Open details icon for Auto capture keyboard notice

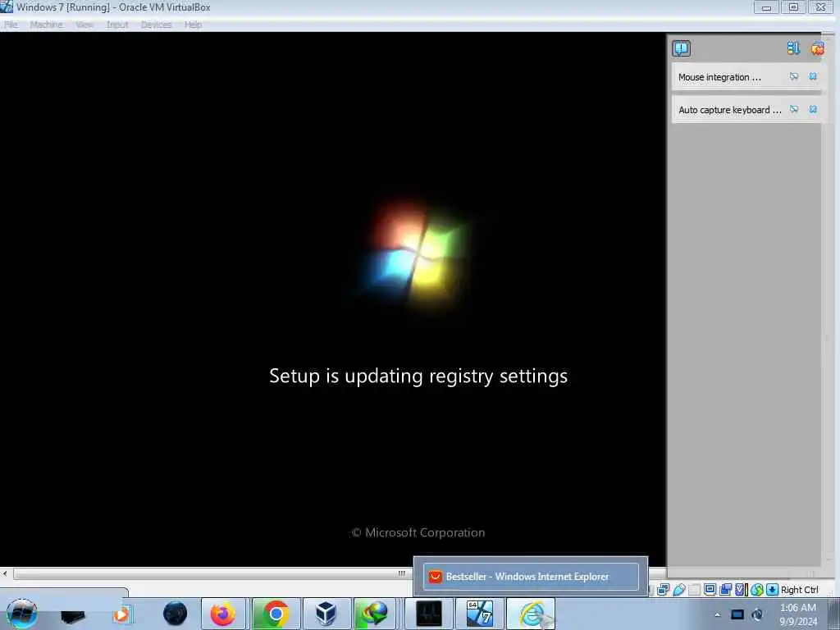point(794,109)
